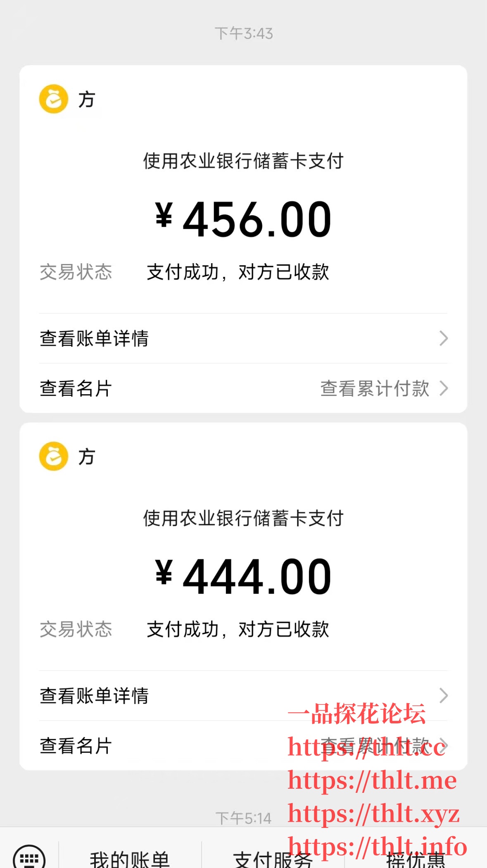
Task: Click the chevron beside 查看账单详情 on ¥456.00 card
Action: point(444,338)
